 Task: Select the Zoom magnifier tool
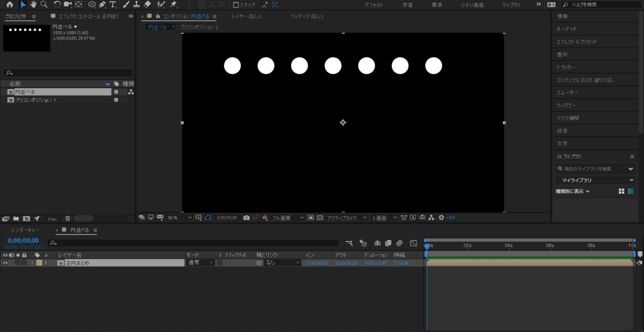(43, 4)
